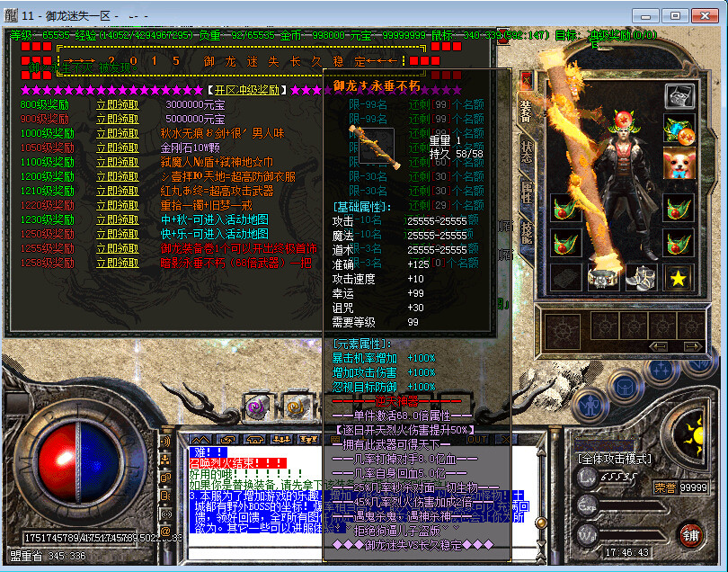Viewport: 728px width, 572px height.
Task: Switch to the 状态 status tab
Action: click(x=526, y=151)
